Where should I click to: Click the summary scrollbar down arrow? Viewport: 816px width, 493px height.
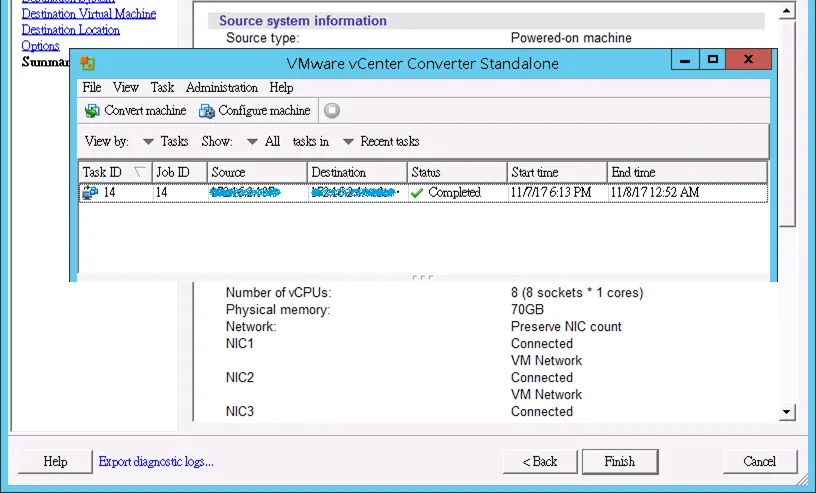(x=786, y=413)
